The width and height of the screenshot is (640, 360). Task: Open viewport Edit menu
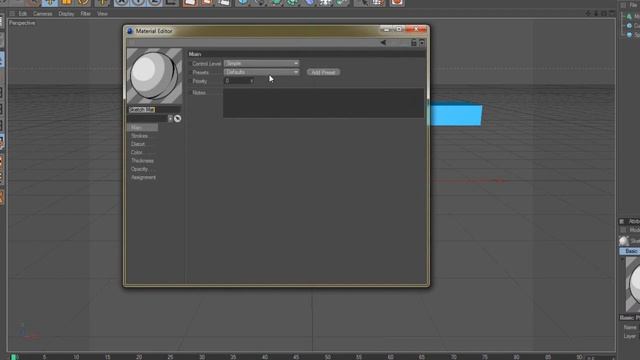(x=23, y=13)
